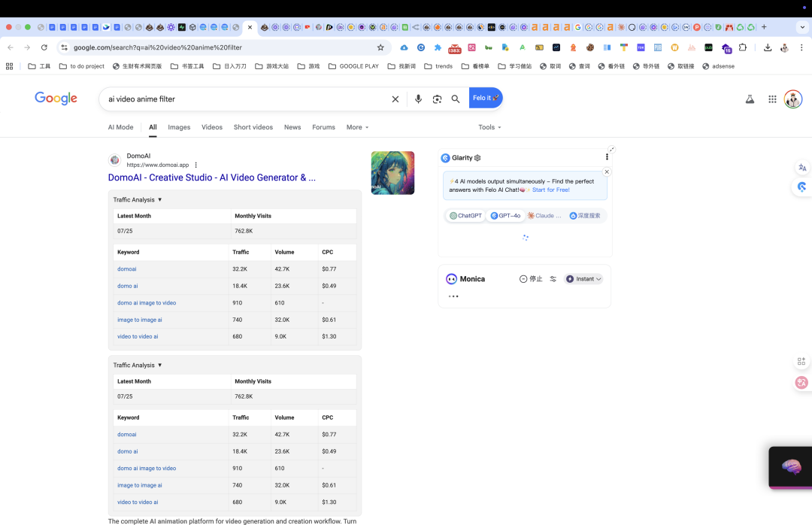The width and height of the screenshot is (812, 525).
Task: Open the DomoAI Creative Studio result link
Action: (x=212, y=178)
